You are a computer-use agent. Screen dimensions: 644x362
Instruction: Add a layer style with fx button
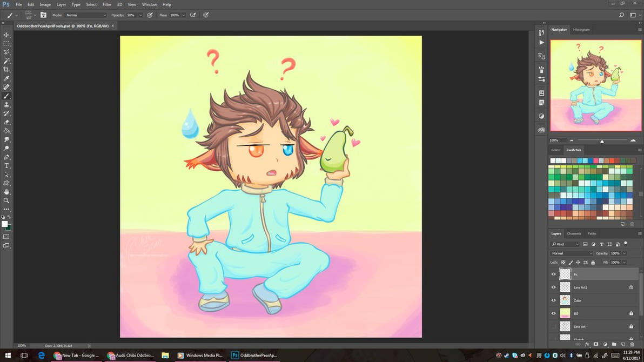(587, 344)
